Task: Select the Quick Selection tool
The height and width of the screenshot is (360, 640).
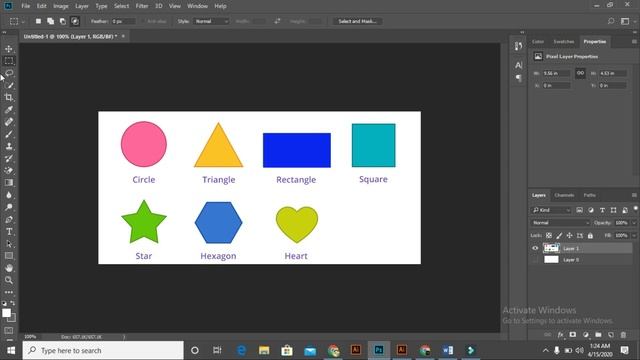Action: 9,85
